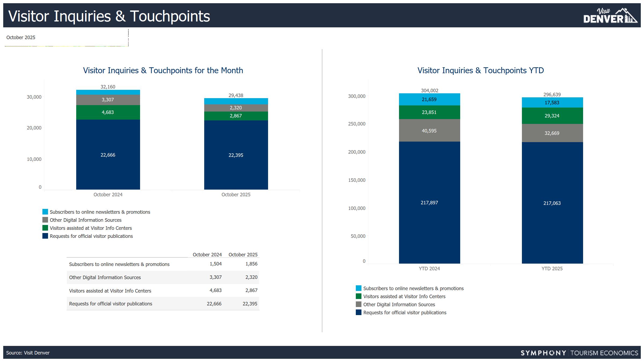Click Symphony Tourism Economics footer logo
Image resolution: width=644 pixels, height=362 pixels.
[579, 353]
